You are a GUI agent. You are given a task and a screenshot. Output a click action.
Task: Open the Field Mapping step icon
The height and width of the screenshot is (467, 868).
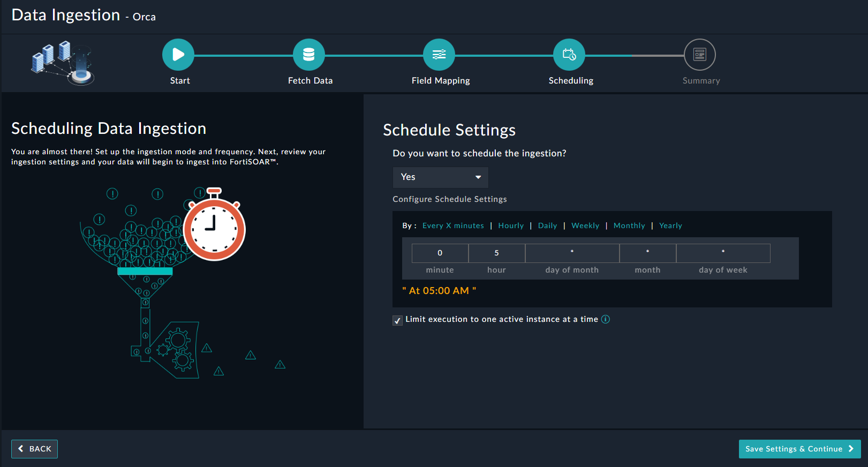click(x=439, y=55)
